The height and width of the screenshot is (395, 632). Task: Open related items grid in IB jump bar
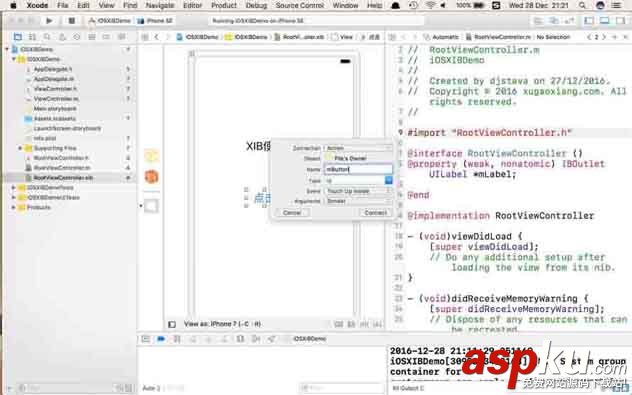(x=145, y=37)
